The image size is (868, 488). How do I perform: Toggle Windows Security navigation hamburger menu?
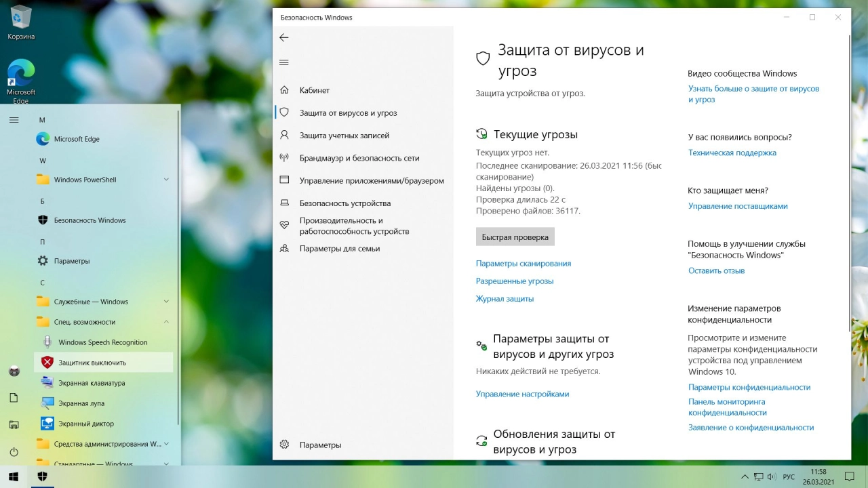pyautogui.click(x=284, y=62)
